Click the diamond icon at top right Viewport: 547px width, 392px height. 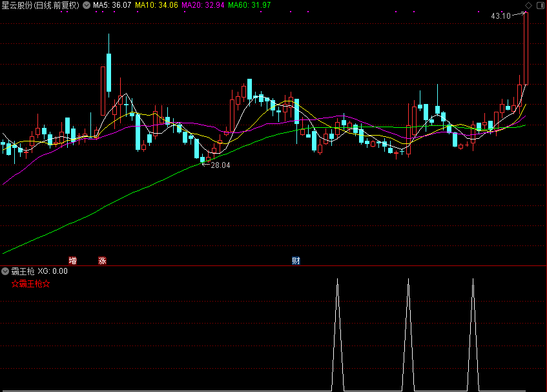click(528, 5)
